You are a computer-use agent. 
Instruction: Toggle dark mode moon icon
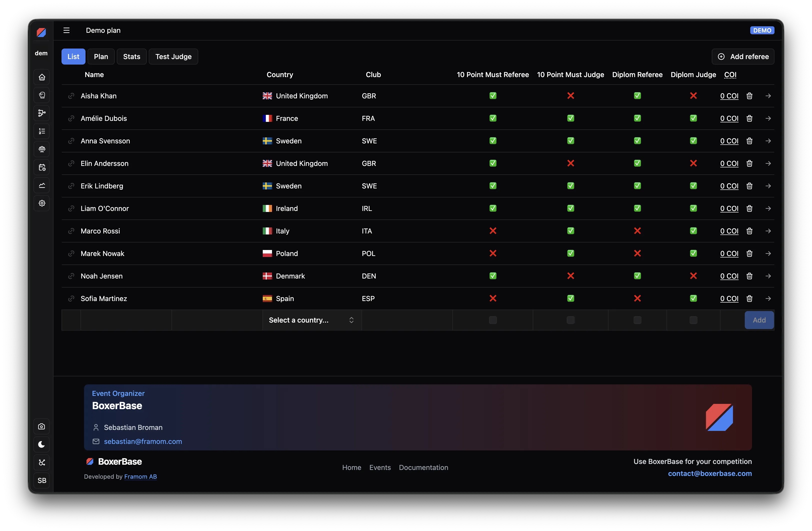pyautogui.click(x=41, y=444)
